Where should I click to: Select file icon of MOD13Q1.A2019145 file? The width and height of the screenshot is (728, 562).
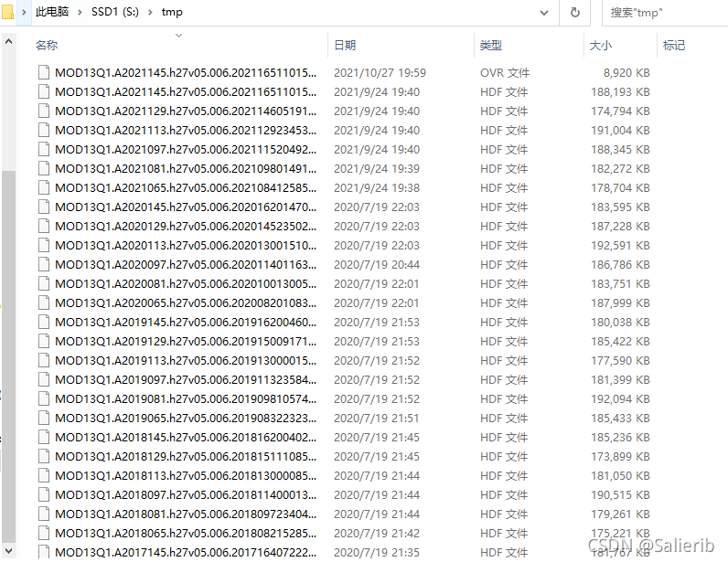click(44, 322)
